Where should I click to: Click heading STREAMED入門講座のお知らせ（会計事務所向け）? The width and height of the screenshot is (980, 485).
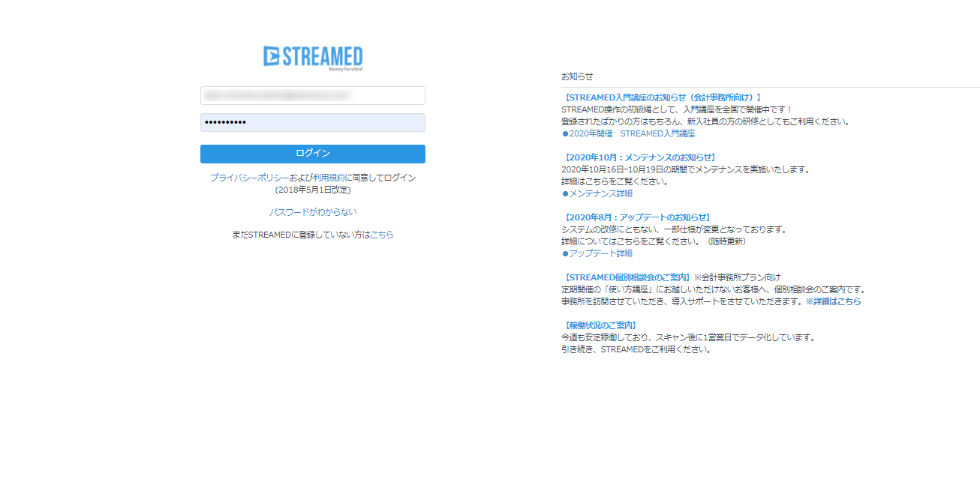click(x=663, y=97)
